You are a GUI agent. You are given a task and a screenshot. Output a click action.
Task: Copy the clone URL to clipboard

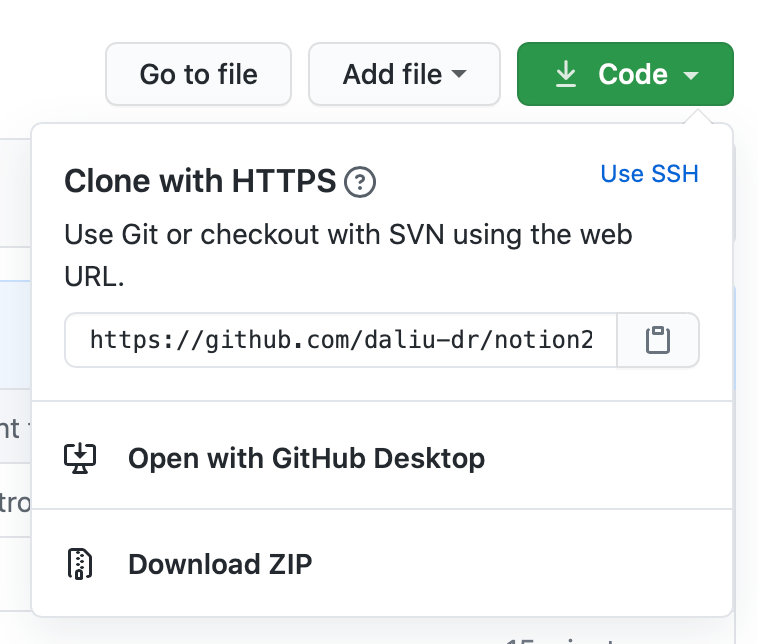click(x=658, y=340)
